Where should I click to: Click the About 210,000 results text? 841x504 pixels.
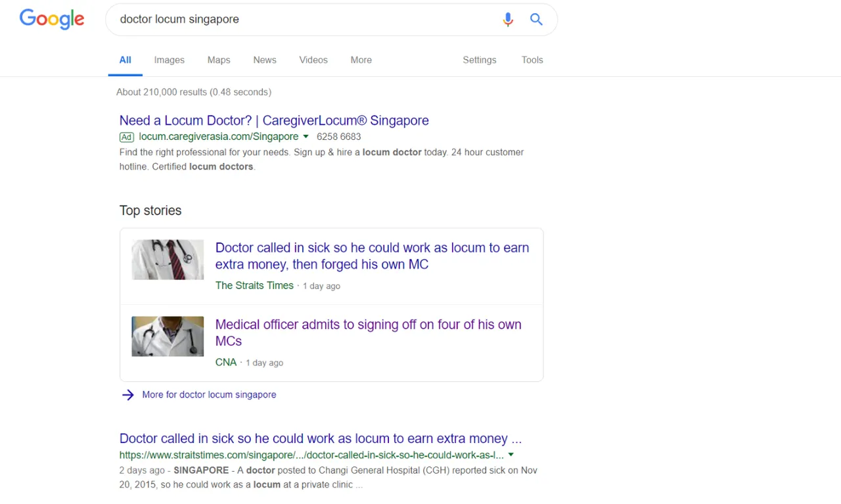click(194, 92)
